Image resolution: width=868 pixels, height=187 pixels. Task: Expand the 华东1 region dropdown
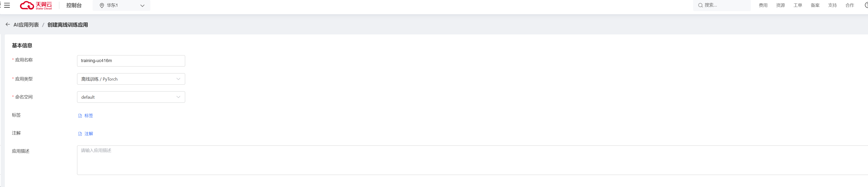click(x=142, y=5)
